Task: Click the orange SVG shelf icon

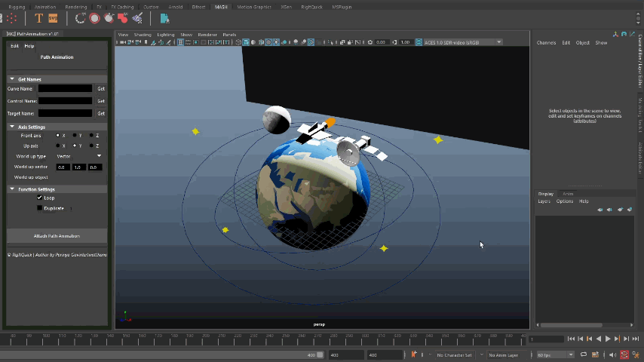Action: pyautogui.click(x=54, y=19)
